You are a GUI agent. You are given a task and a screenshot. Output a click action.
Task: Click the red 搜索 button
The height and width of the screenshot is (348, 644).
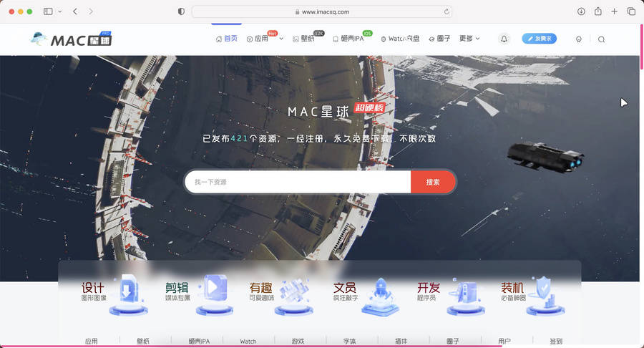[433, 182]
